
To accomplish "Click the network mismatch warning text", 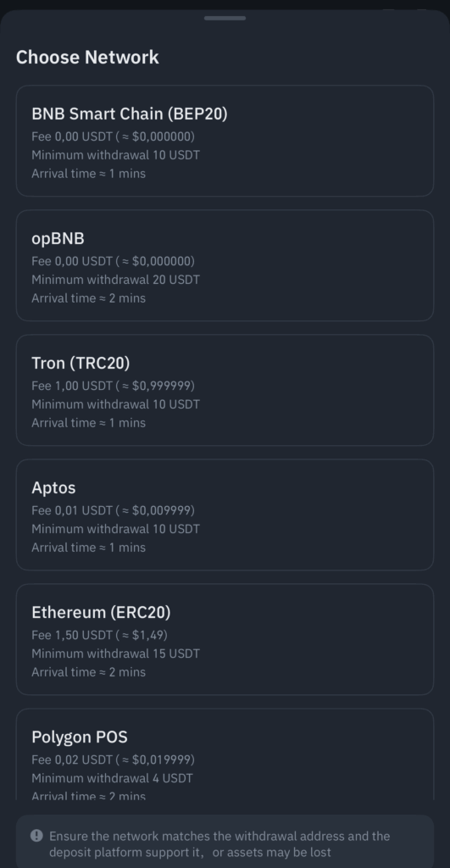I will 219,843.
